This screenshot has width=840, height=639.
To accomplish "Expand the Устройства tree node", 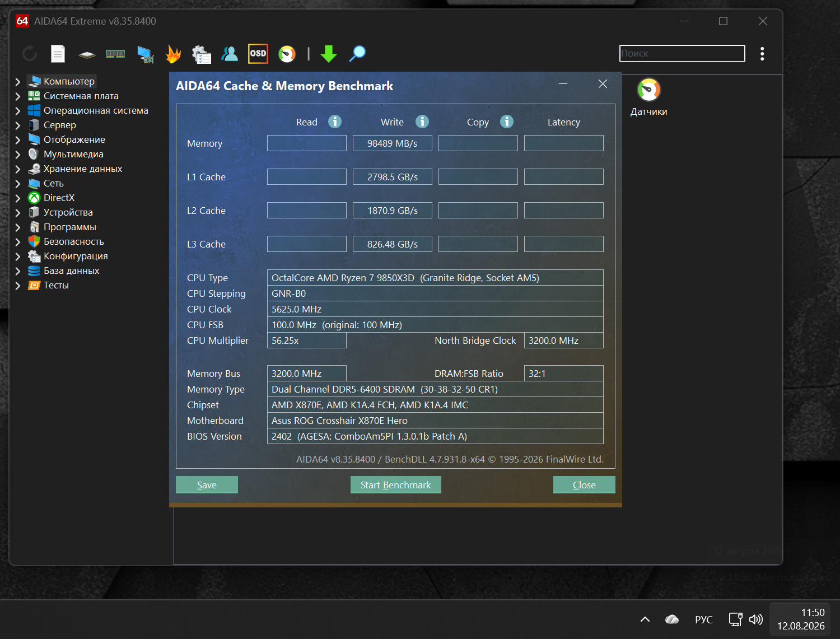I will [x=18, y=212].
